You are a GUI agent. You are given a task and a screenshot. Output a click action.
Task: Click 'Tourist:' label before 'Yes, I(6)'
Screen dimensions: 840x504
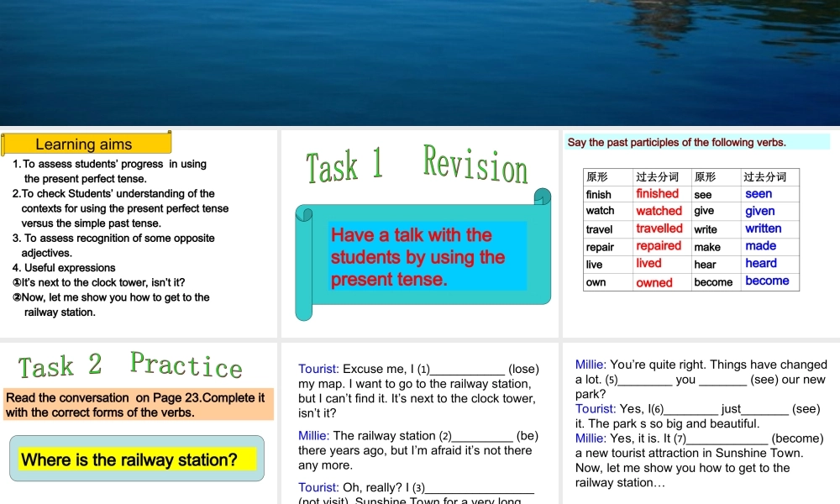596,409
